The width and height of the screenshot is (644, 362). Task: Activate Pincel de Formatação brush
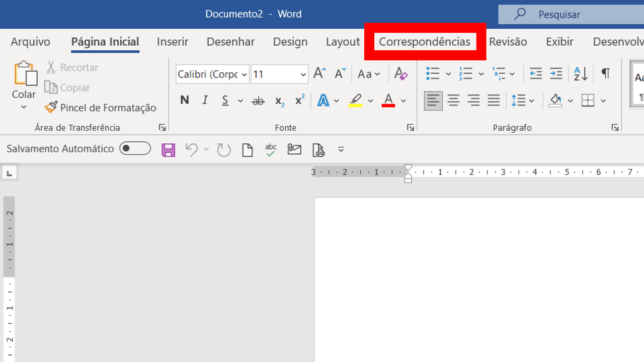coord(100,108)
